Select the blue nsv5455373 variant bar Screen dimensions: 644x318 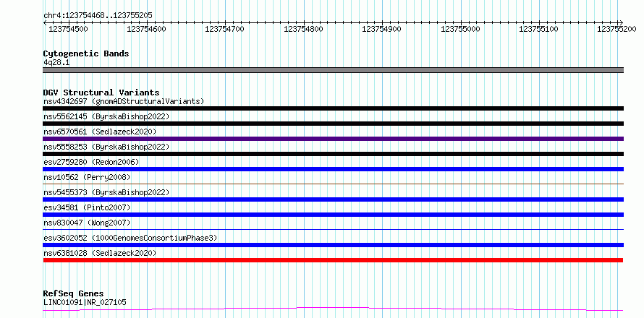[333, 199]
